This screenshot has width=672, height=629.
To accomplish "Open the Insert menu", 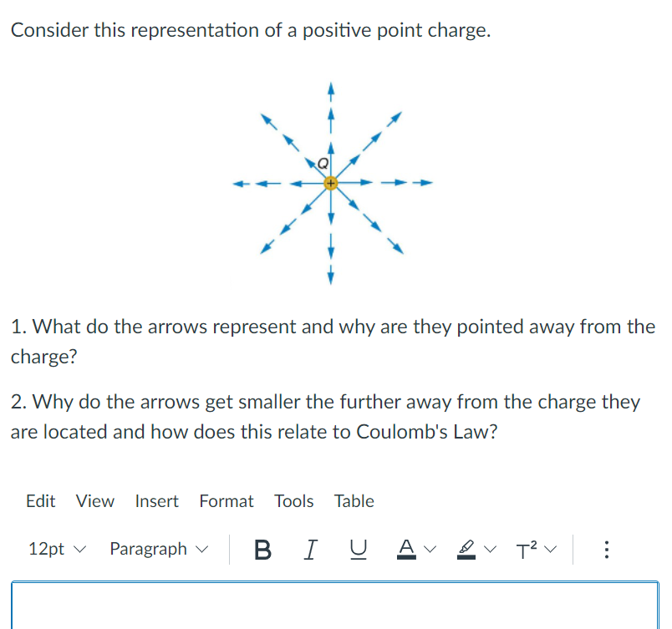I will tap(156, 501).
